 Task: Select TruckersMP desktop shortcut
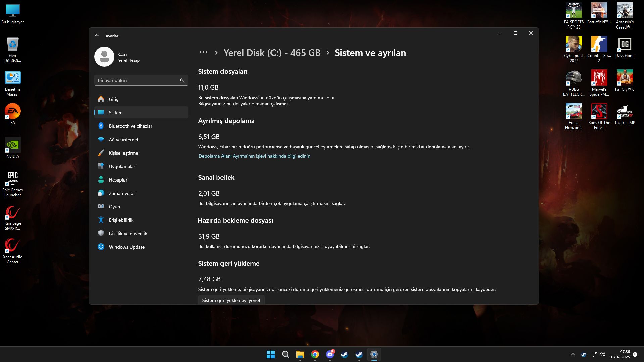625,114
